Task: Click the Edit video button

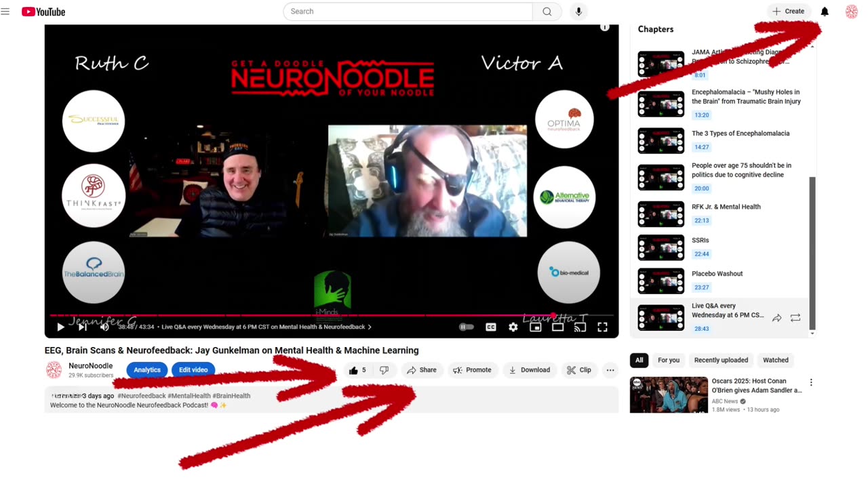Action: (x=193, y=370)
